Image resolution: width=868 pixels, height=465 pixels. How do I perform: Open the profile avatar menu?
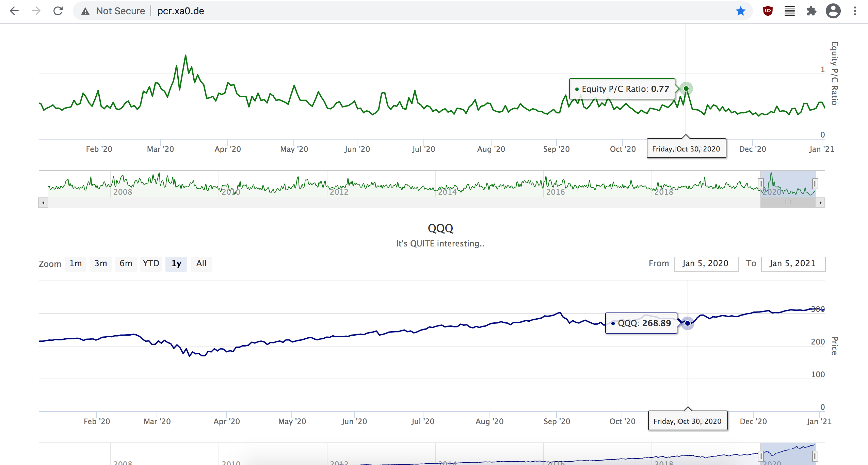click(x=833, y=11)
